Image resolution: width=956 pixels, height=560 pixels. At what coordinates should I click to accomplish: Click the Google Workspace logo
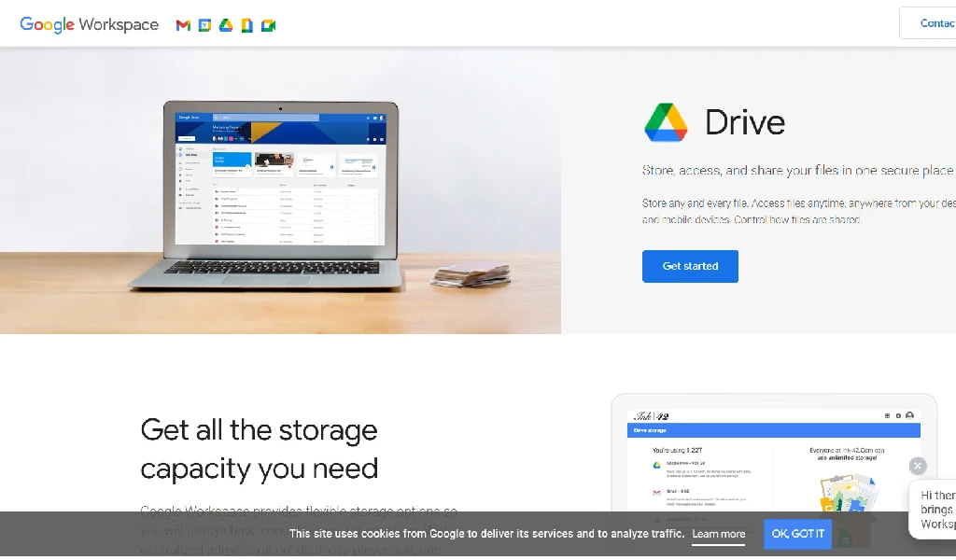pyautogui.click(x=89, y=24)
